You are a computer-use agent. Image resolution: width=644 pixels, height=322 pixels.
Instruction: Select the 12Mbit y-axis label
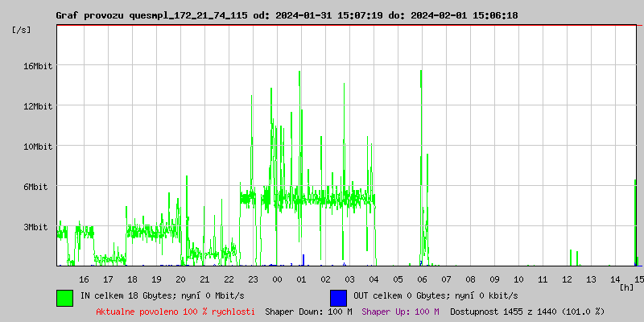pyautogui.click(x=37, y=106)
